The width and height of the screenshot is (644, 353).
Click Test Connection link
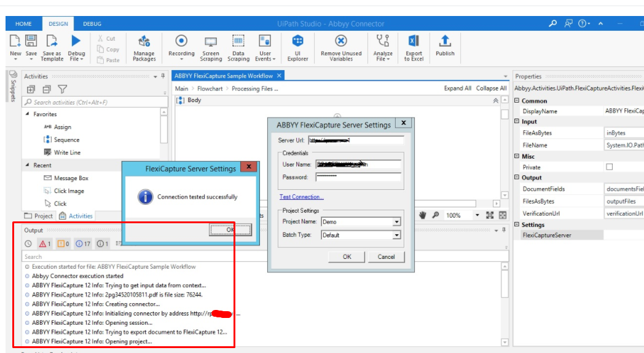click(x=302, y=197)
